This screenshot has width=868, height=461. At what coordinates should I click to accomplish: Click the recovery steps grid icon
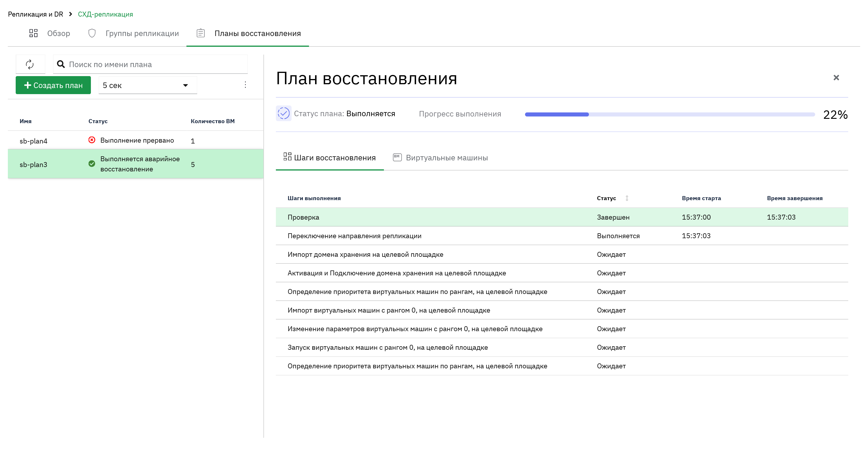pos(287,157)
